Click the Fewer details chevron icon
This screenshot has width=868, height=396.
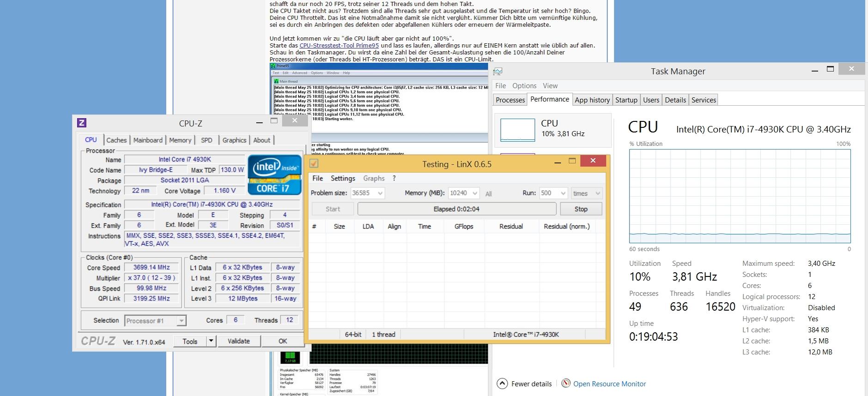coord(502,384)
